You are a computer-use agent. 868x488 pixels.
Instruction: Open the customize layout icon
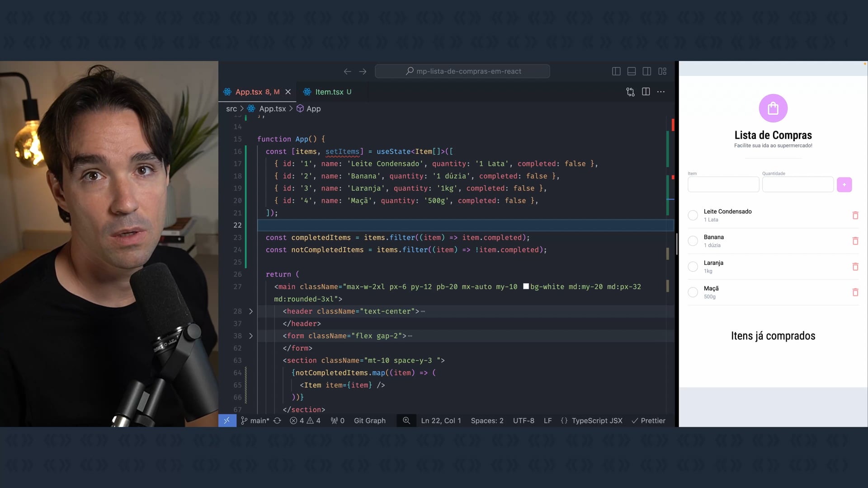click(x=662, y=71)
